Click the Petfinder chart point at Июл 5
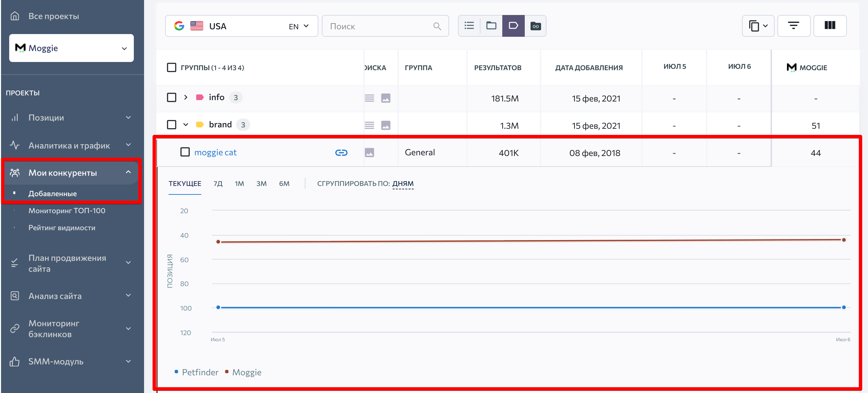868x393 pixels. click(x=218, y=308)
